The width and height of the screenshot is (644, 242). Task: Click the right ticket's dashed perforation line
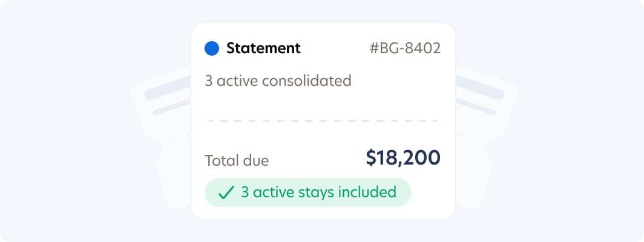[x=472, y=140]
